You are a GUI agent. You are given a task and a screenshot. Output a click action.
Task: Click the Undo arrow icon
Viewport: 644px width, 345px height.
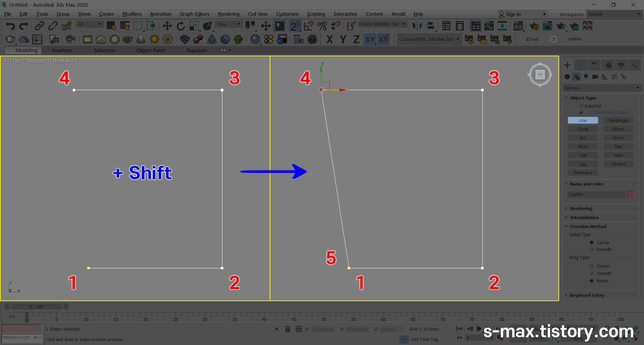[x=10, y=26]
